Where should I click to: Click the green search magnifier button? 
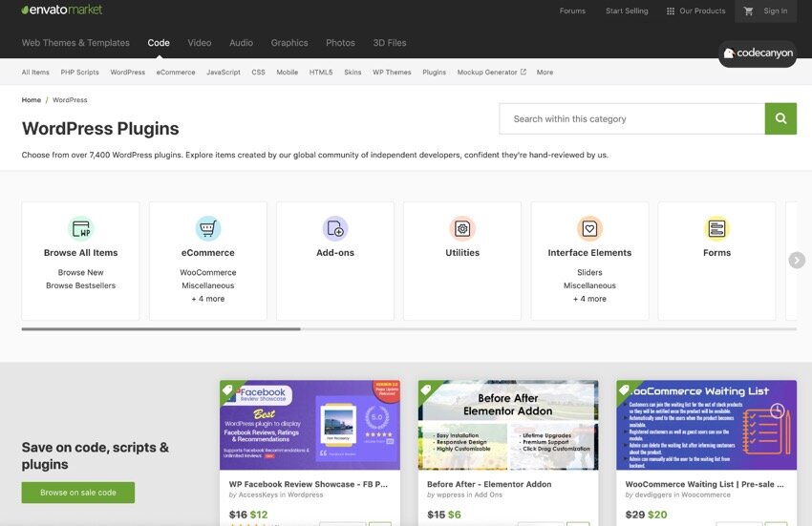[780, 118]
